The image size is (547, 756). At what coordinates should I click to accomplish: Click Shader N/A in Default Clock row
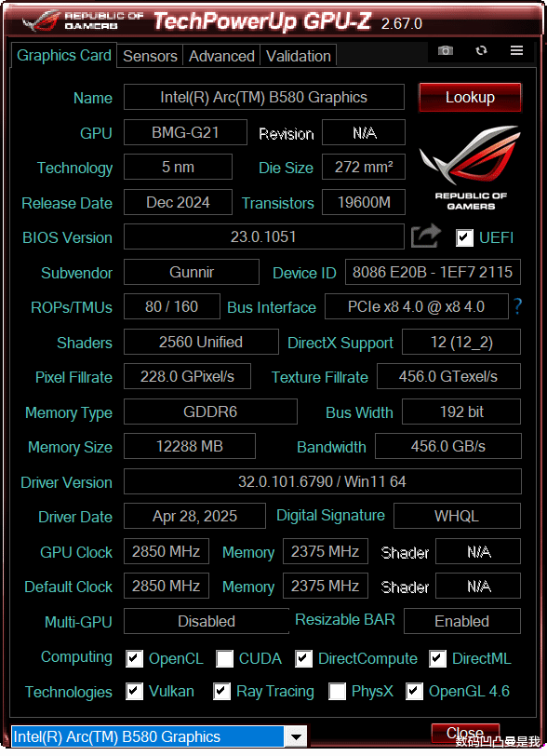pyautogui.click(x=478, y=586)
